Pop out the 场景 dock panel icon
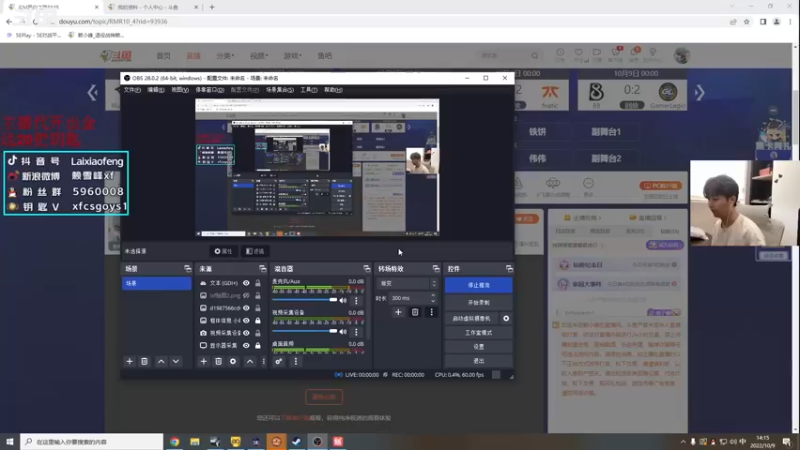The width and height of the screenshot is (800, 450). click(187, 268)
